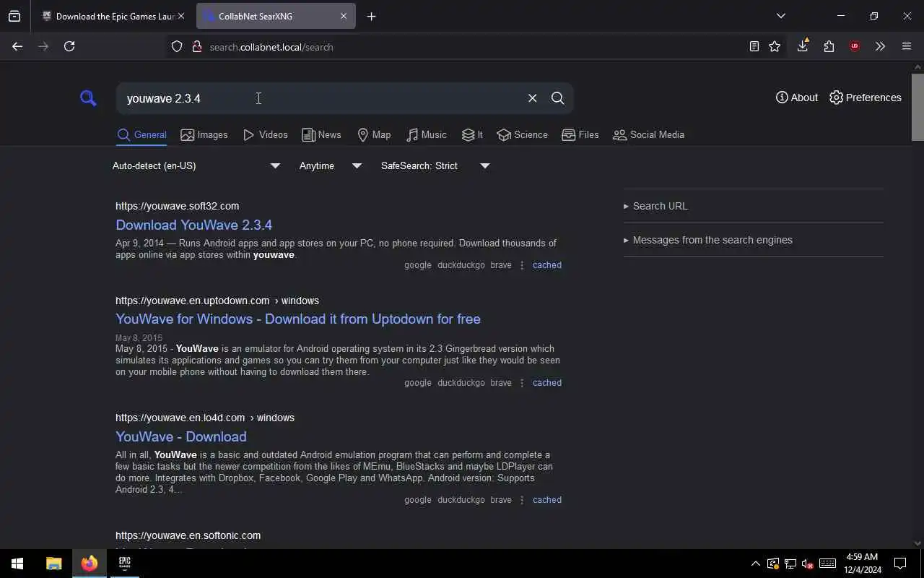Click the search text input field
The image size is (924, 578).
[x=321, y=98]
